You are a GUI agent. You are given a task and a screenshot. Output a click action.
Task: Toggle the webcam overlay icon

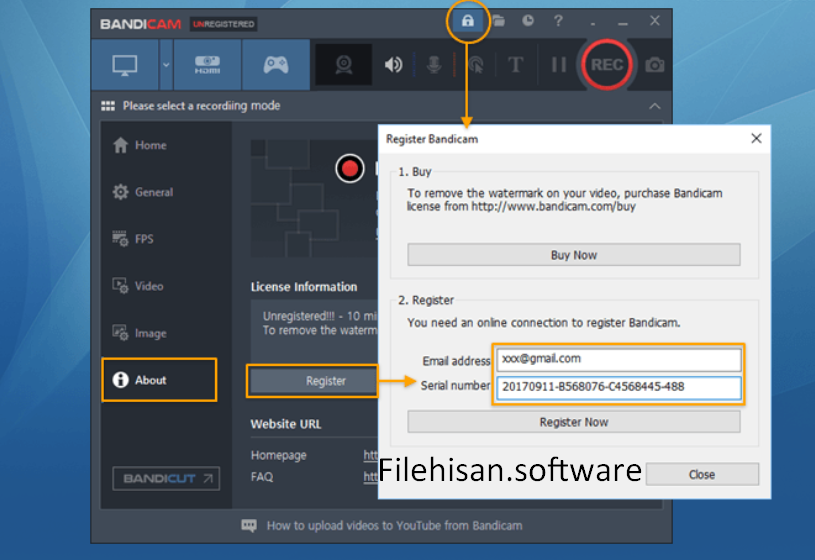[x=344, y=65]
